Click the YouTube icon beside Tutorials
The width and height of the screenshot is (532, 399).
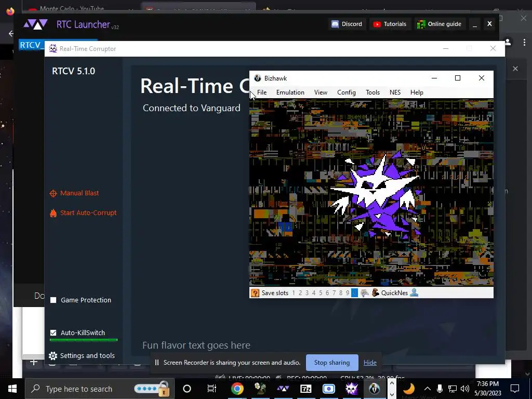pos(377,24)
